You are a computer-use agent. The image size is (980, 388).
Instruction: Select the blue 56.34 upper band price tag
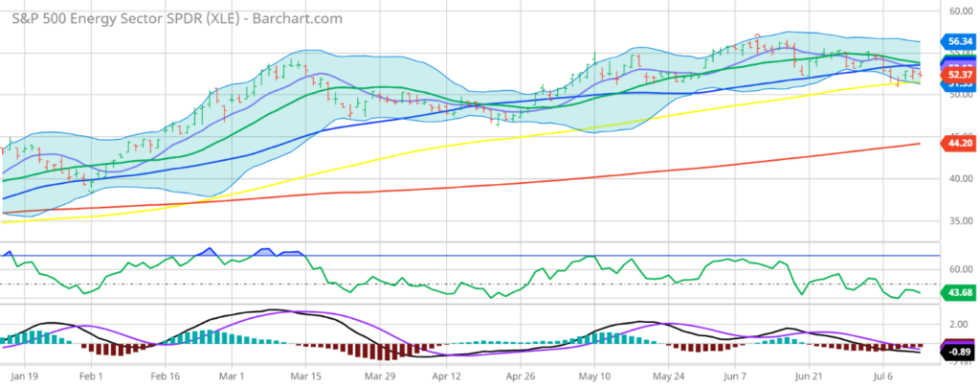(957, 42)
